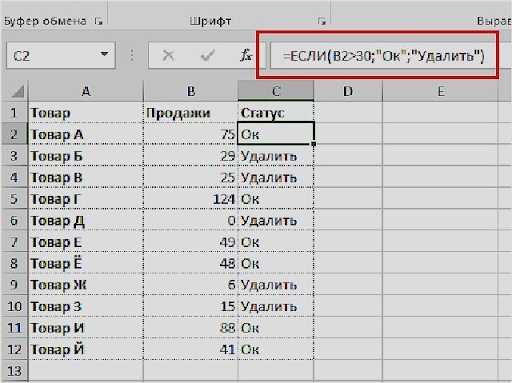Click the formula bar options dots handle
The height and width of the screenshot is (383, 512).
pyautogui.click(x=132, y=55)
